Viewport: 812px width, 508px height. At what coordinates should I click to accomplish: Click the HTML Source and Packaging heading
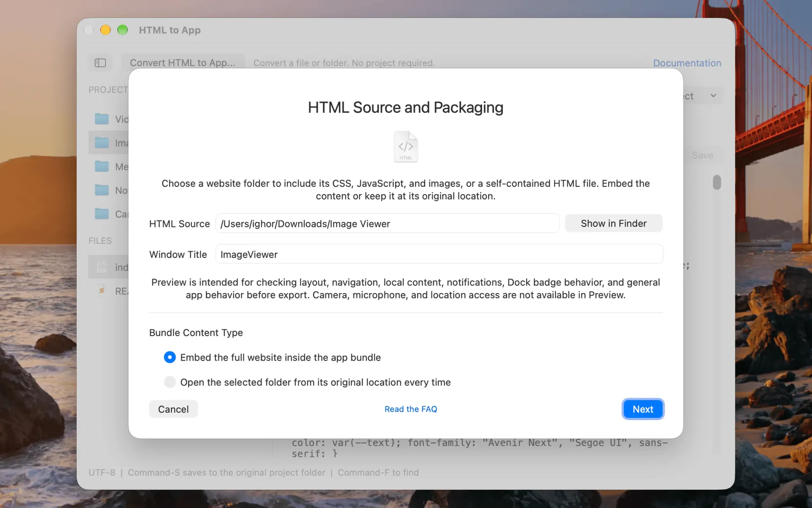406,108
